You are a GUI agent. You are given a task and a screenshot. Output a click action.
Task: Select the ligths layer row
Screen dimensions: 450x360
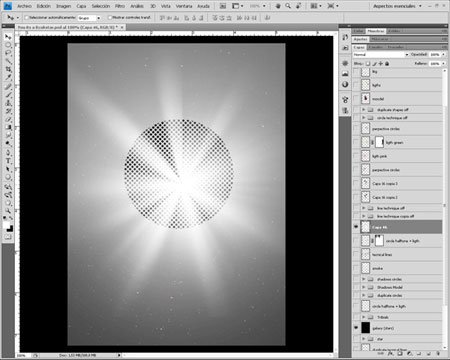(x=397, y=85)
